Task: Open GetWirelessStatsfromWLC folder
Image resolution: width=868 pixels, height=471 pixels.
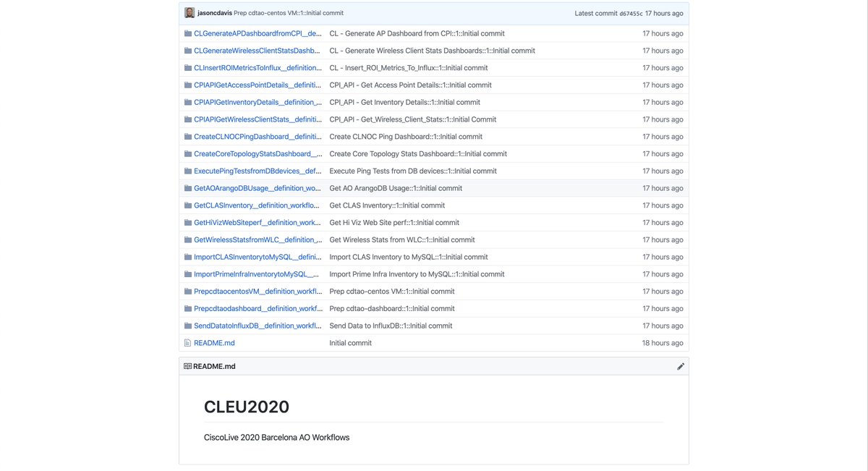Action: pos(258,239)
